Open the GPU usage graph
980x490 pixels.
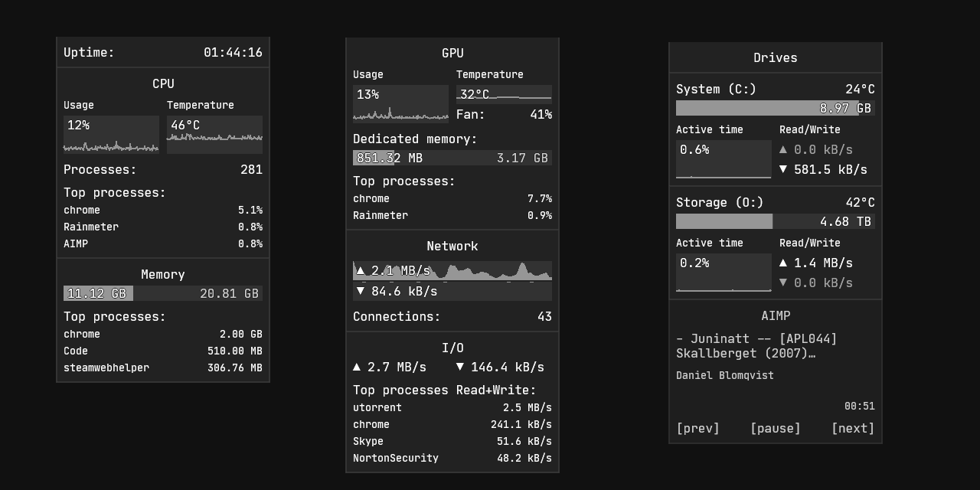400,103
